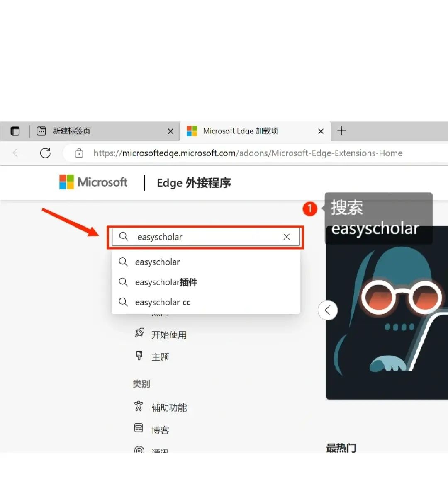This screenshot has width=448, height=497.
Task: Click the Microsoft logo
Action: [x=93, y=182]
